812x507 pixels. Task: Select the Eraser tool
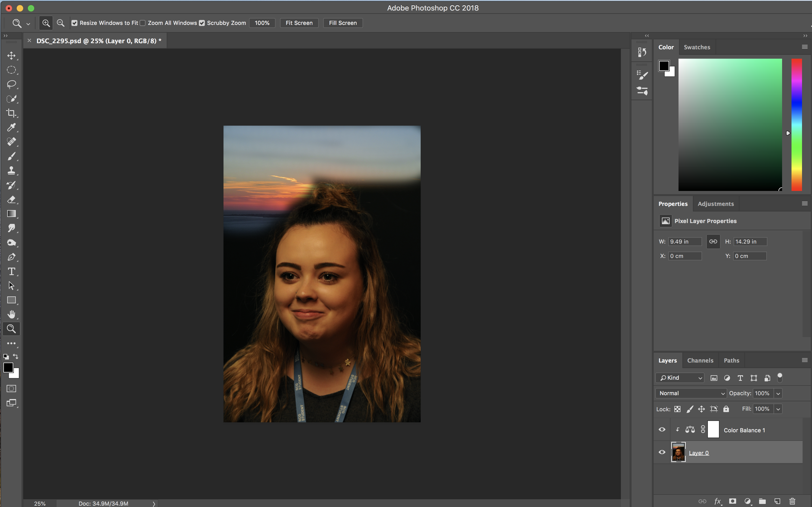coord(11,200)
